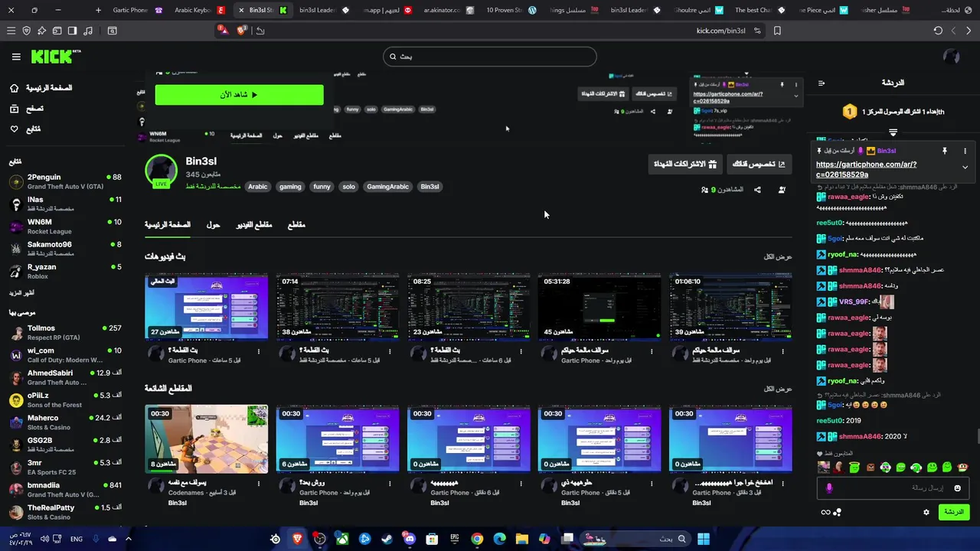Open recommended channel AhmedSabiri
The width and height of the screenshot is (980, 551).
[x=65, y=377]
